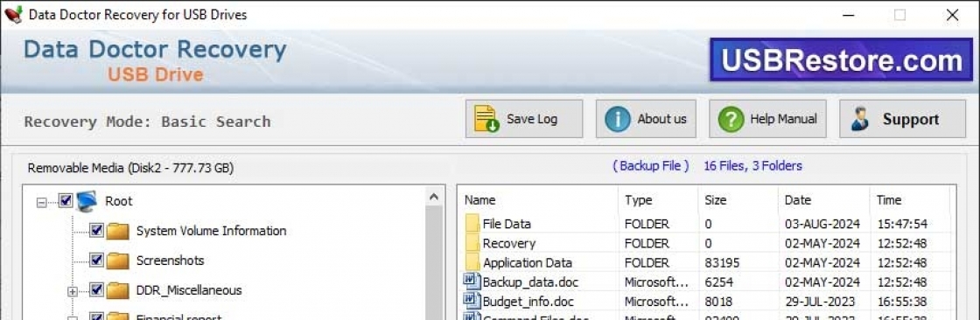Click the date 29-JUL-2023 for Budget_info.doc

pos(820,302)
